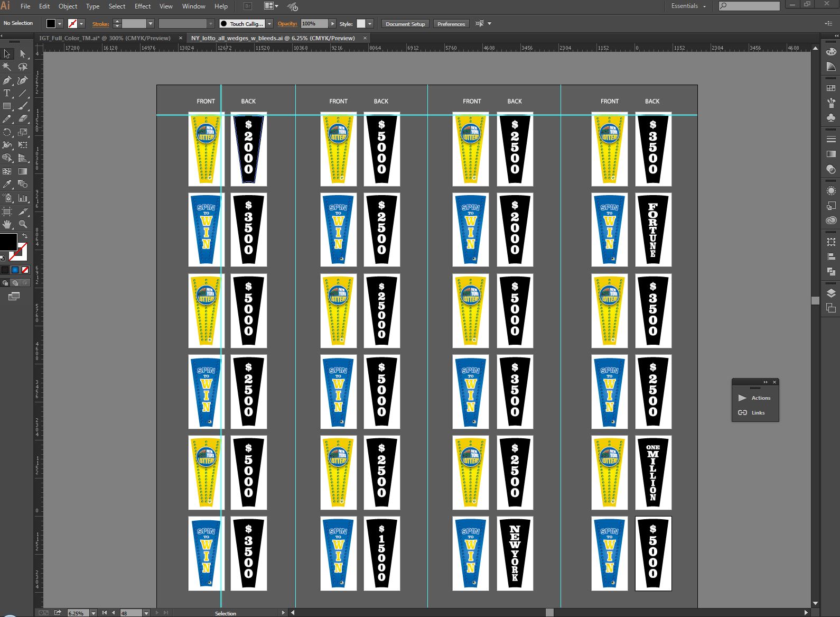
Task: Select the Hand tool
Action: click(x=7, y=224)
